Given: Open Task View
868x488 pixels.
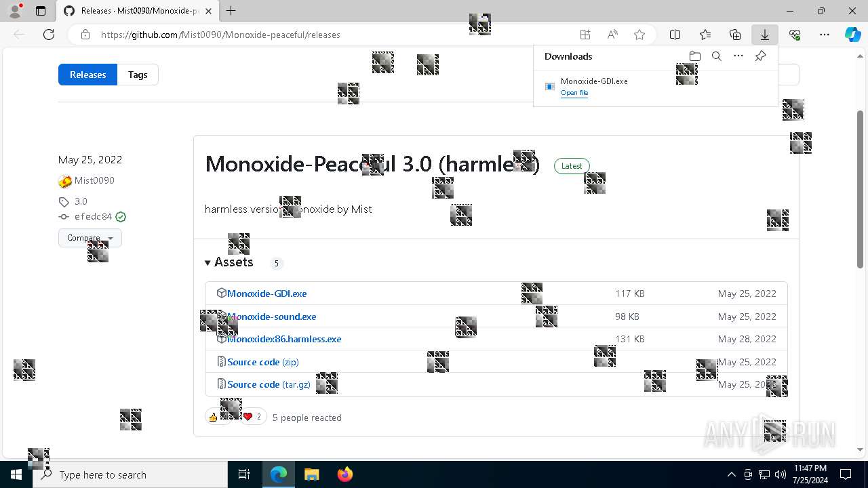Looking at the screenshot, I should 244,474.
